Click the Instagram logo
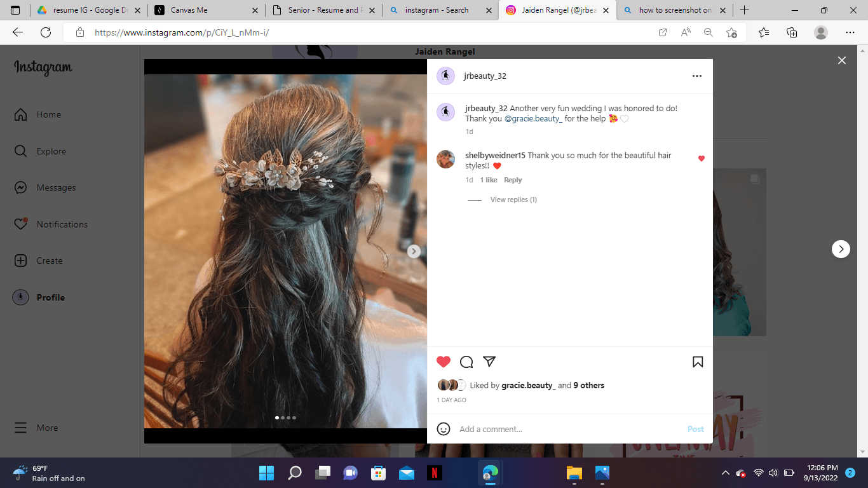868x488 pixels. point(43,67)
